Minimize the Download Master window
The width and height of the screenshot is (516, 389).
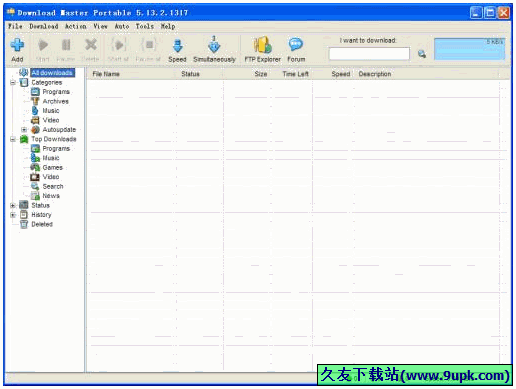476,13
